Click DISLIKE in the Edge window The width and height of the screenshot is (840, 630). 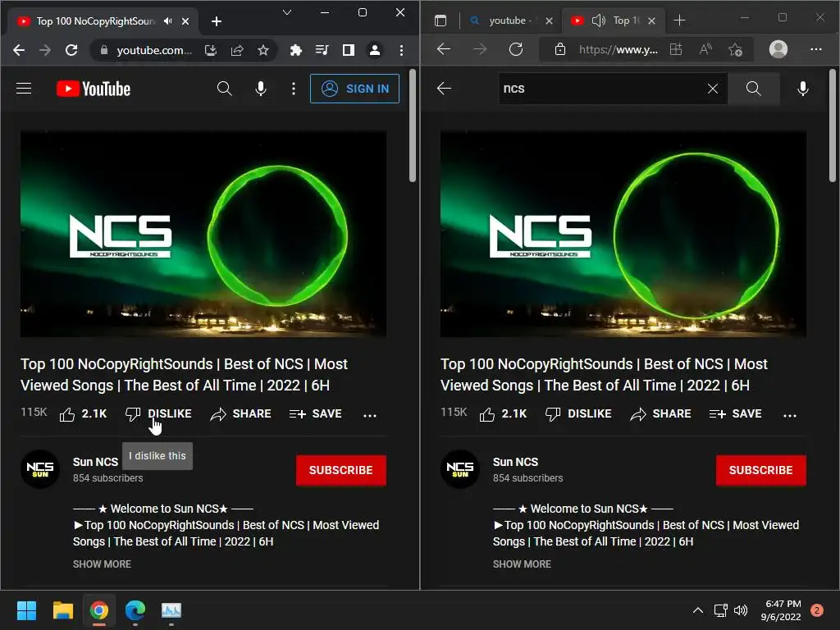coord(578,413)
